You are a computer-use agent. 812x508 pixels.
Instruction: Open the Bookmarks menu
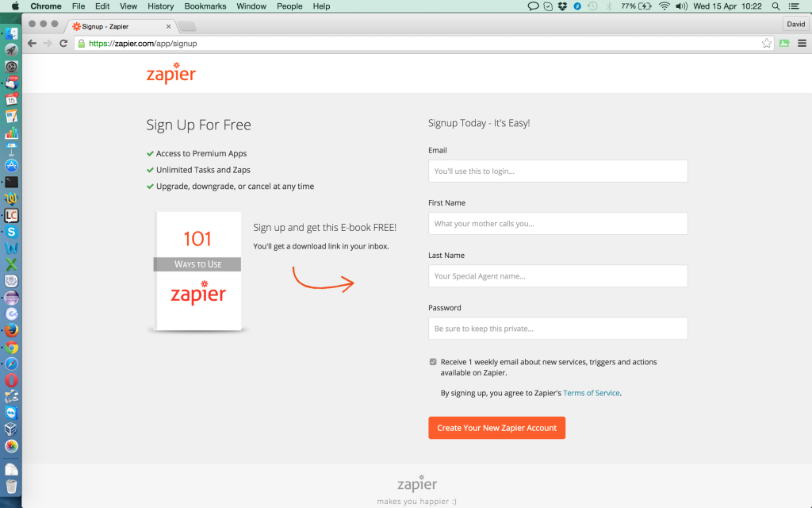point(205,6)
